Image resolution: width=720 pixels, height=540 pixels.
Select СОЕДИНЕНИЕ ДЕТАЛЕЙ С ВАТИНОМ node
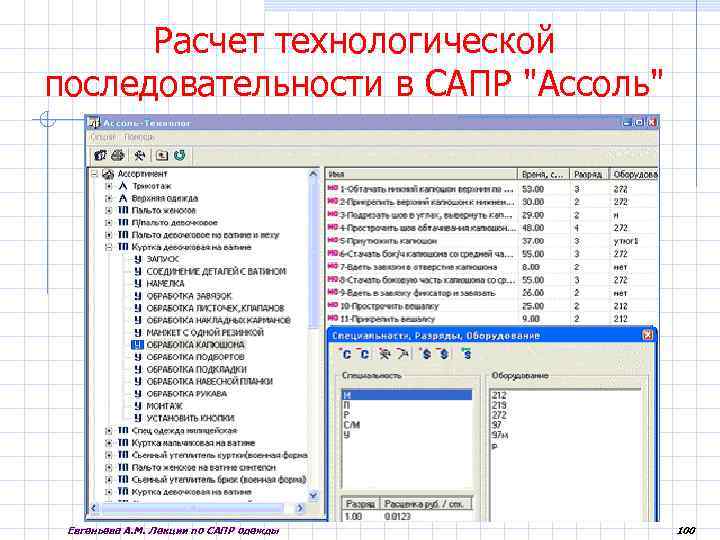[216, 271]
